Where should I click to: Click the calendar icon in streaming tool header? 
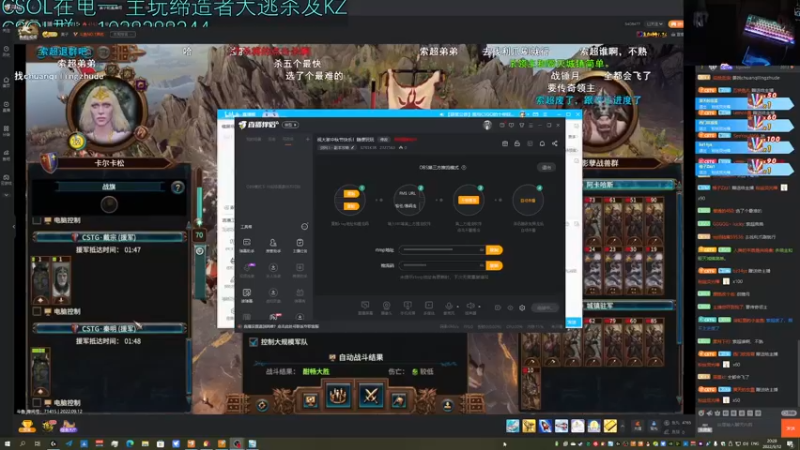tap(505, 144)
